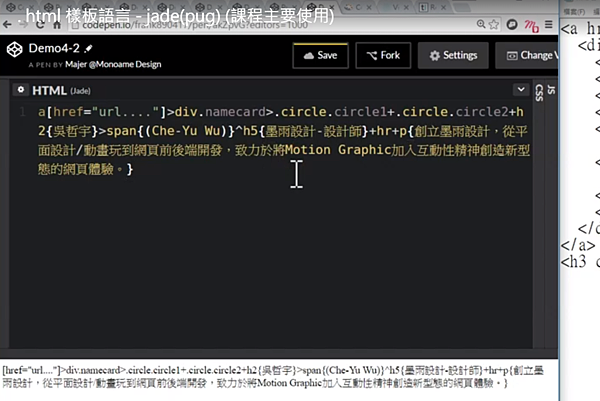Click the CodePen logo icon
Image resolution: width=600 pixels, height=401 pixels.
(15, 50)
